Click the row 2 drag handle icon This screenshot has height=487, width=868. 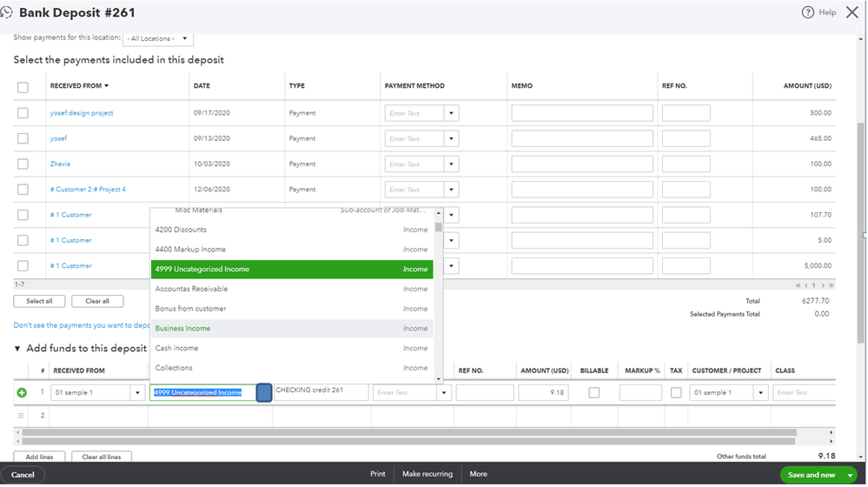21,416
